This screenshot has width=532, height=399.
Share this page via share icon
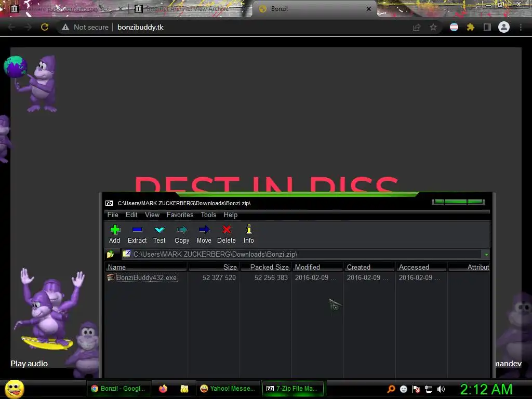pos(417,27)
